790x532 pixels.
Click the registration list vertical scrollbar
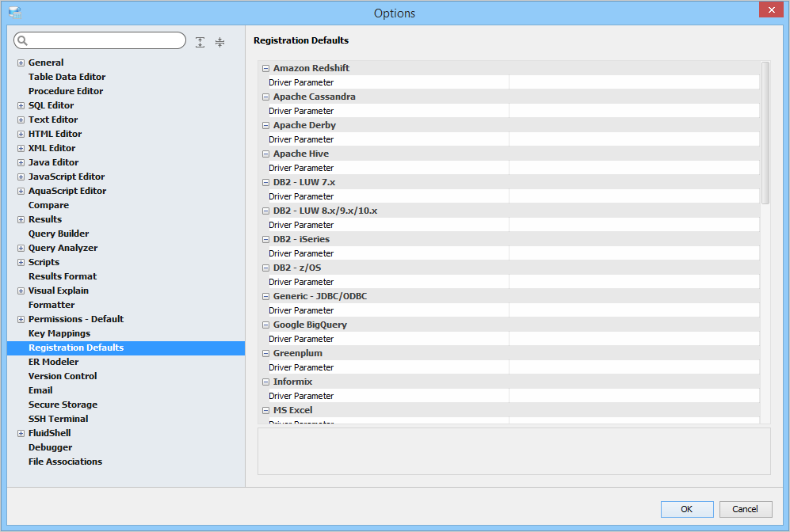pyautogui.click(x=765, y=133)
